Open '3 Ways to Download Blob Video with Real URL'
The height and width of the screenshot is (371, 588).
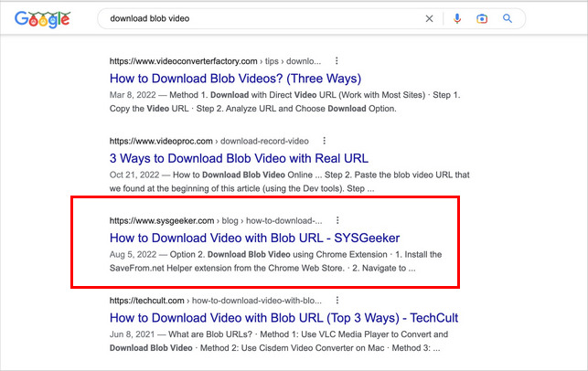pos(239,158)
